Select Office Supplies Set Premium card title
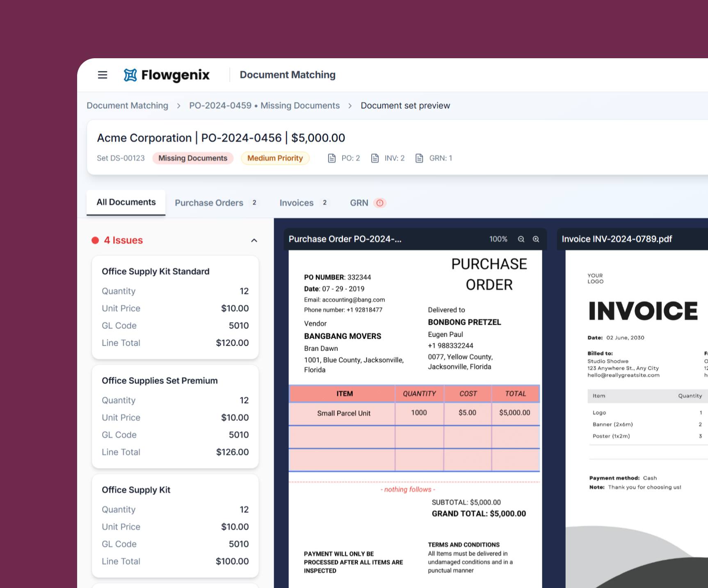This screenshot has width=708, height=588. pos(160,381)
